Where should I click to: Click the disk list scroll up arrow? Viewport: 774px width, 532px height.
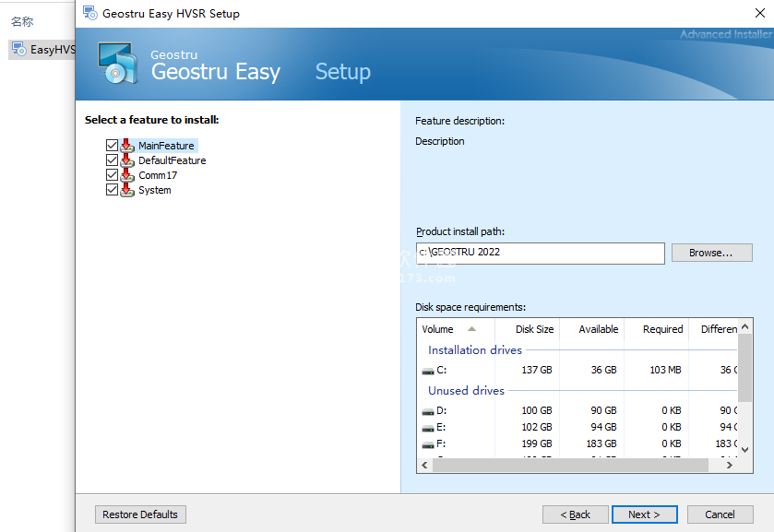744,326
